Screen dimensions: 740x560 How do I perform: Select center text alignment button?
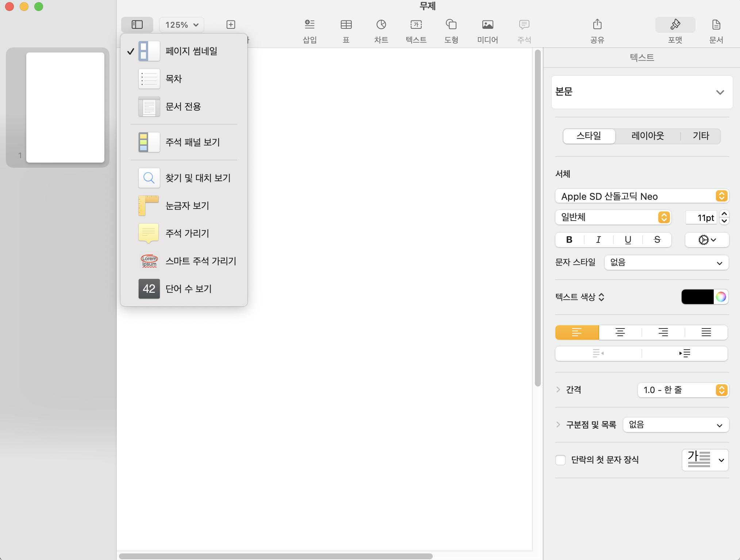coord(620,332)
